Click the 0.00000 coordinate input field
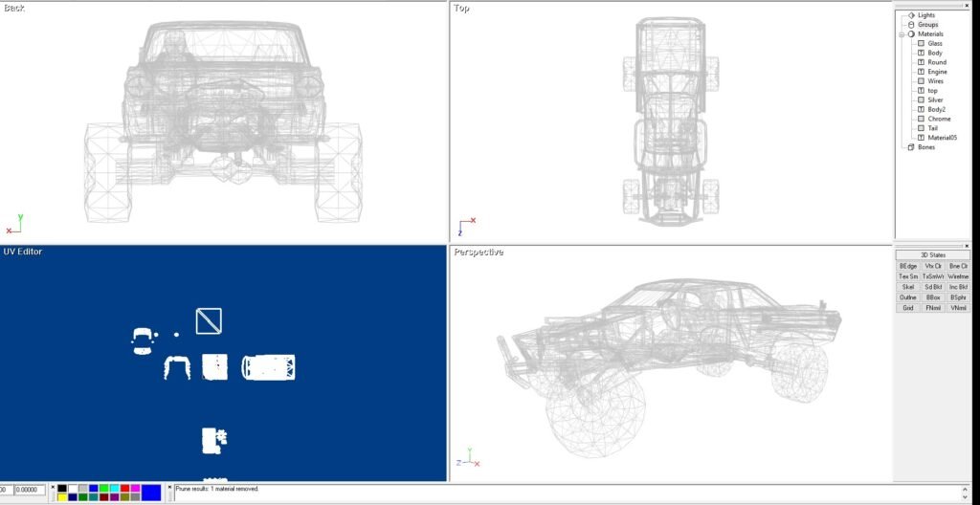The width and height of the screenshot is (980, 505). (31, 491)
